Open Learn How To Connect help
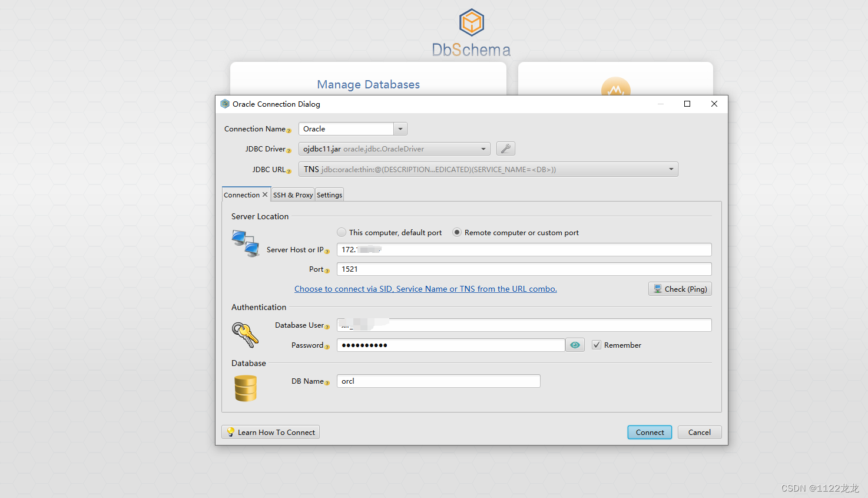Screen dimensions: 868x498 click(x=270, y=432)
